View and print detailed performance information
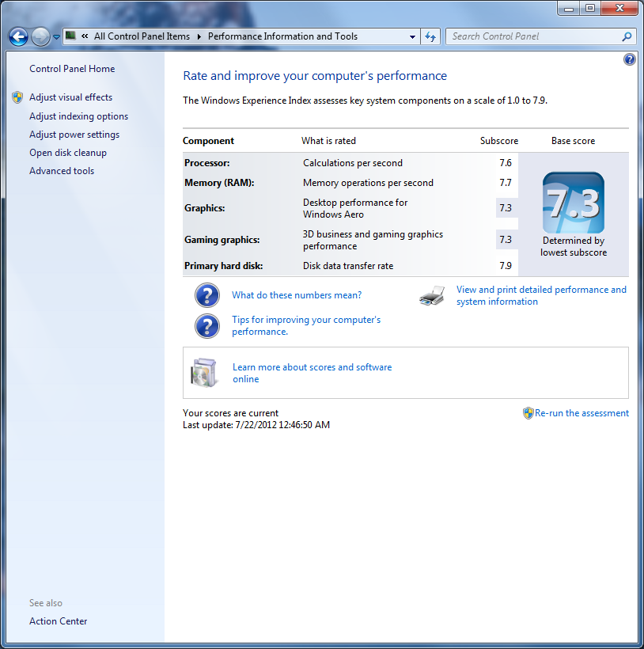Image resolution: width=644 pixels, height=649 pixels. click(x=541, y=295)
